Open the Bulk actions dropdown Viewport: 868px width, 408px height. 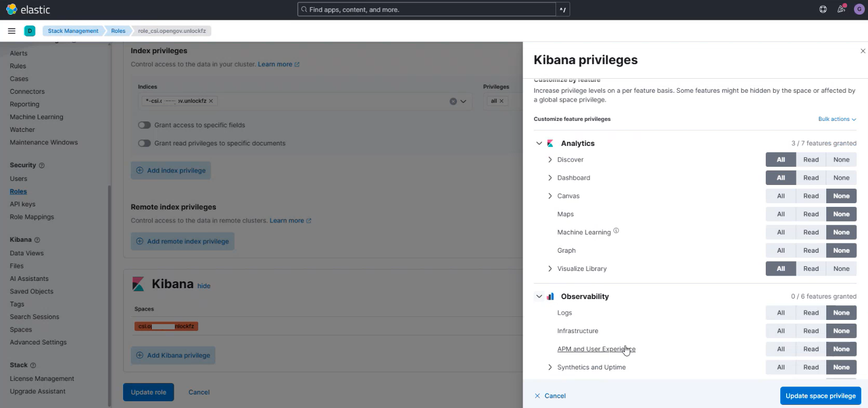click(837, 119)
